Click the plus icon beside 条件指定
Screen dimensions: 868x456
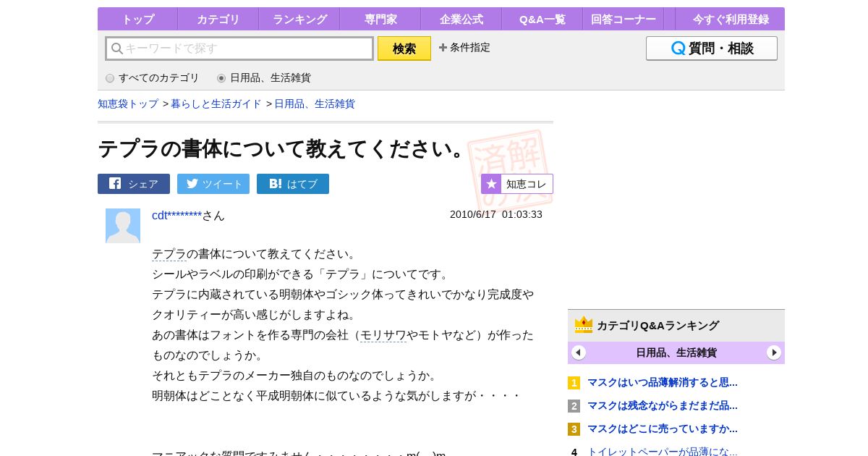click(x=443, y=48)
